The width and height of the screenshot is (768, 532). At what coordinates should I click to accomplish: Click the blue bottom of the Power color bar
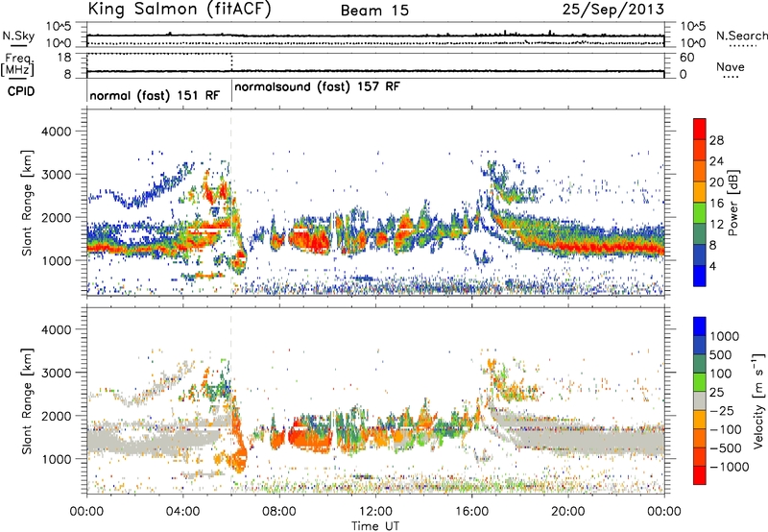coord(700,276)
